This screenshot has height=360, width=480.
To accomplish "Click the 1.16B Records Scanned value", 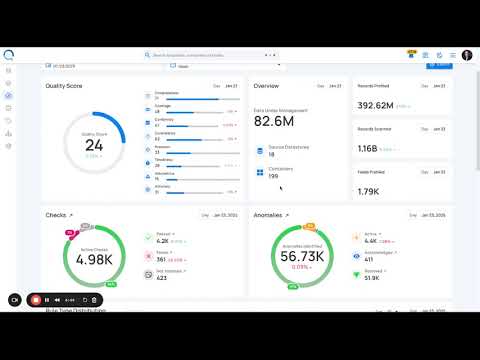I will (x=367, y=149).
